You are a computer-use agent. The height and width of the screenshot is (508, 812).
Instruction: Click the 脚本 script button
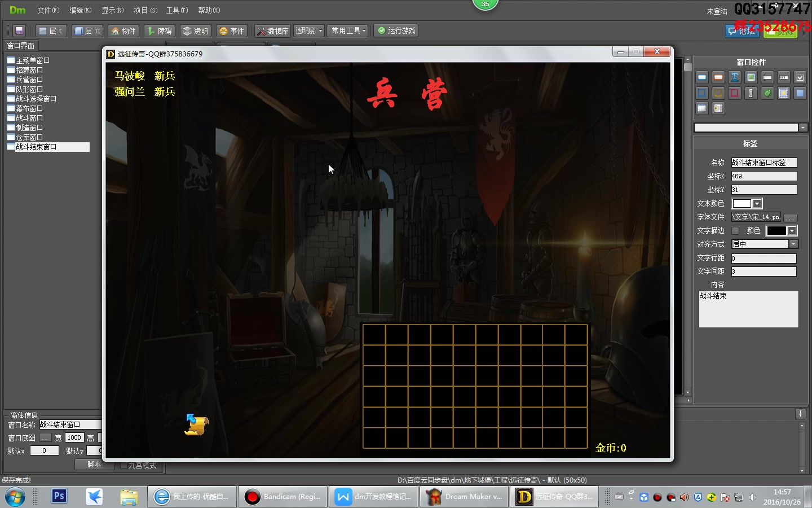[x=94, y=465]
